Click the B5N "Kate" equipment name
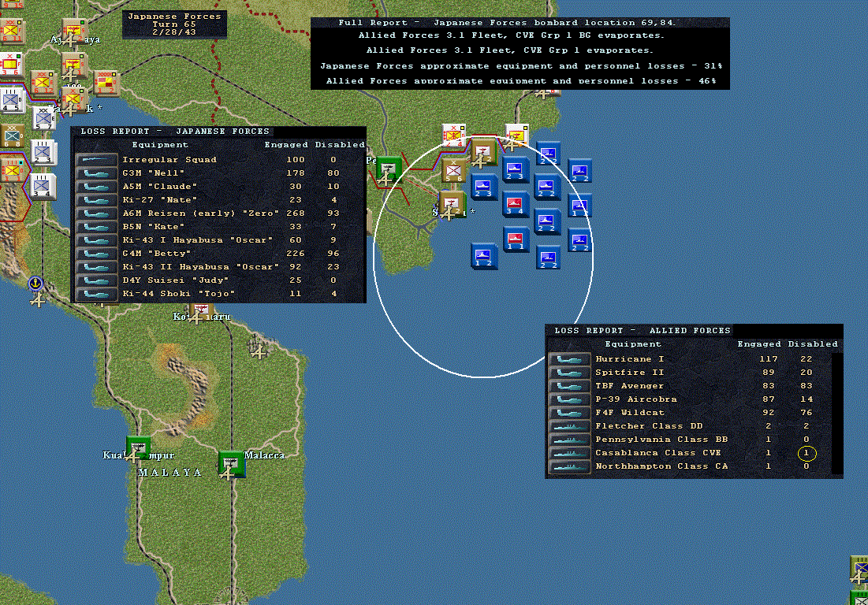 click(154, 227)
